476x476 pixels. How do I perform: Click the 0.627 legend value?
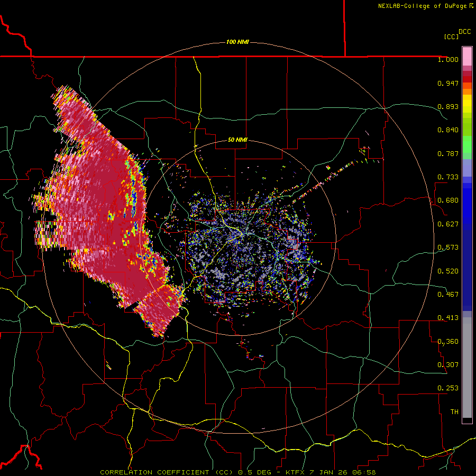(x=448, y=224)
